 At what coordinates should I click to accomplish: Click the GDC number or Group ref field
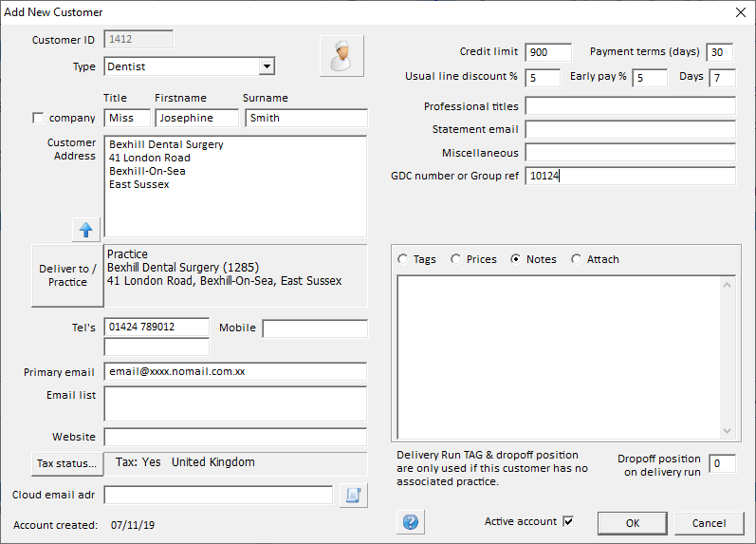click(630, 176)
